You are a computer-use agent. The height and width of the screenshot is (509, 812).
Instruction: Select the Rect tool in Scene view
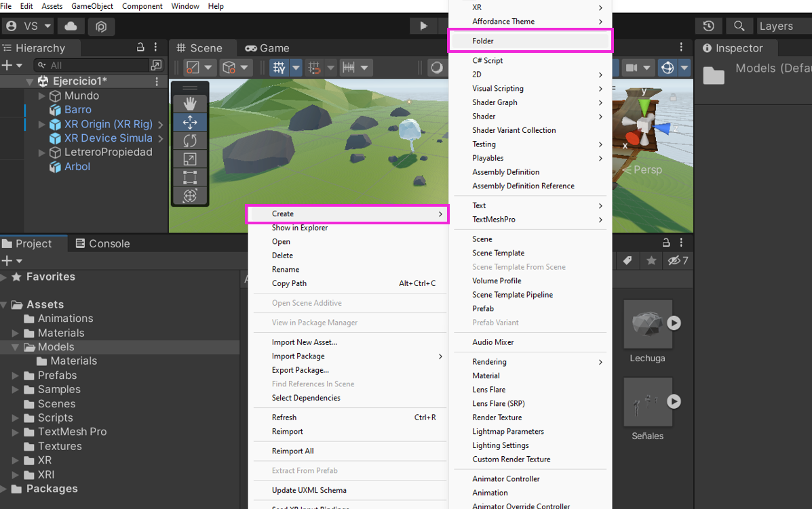(190, 178)
